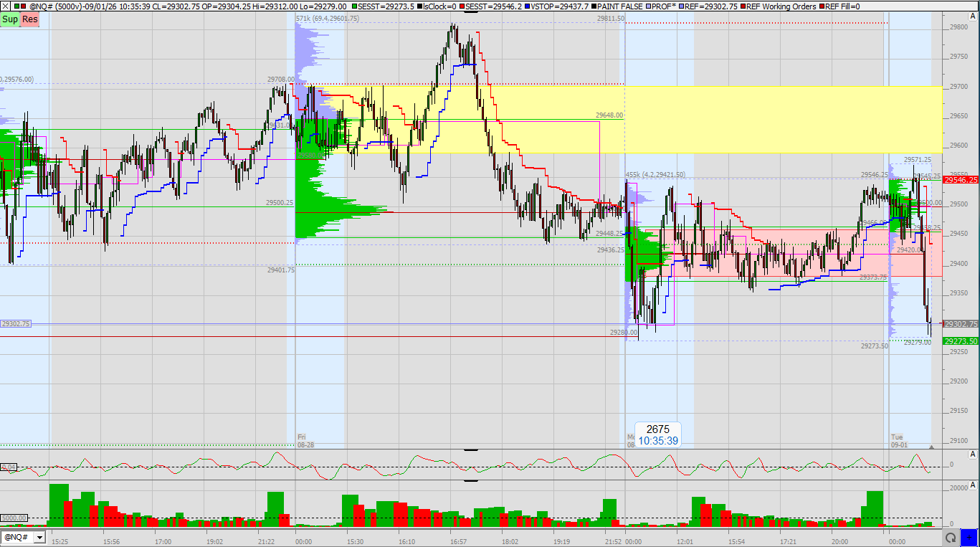Click the black divider handle above the volume pane

(471, 480)
